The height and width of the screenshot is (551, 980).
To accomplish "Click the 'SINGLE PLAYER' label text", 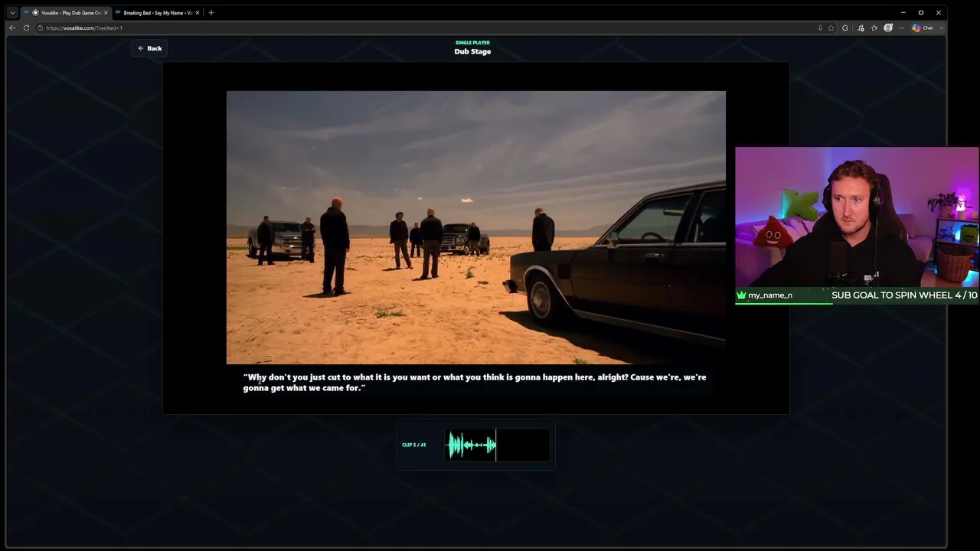I will pyautogui.click(x=472, y=43).
